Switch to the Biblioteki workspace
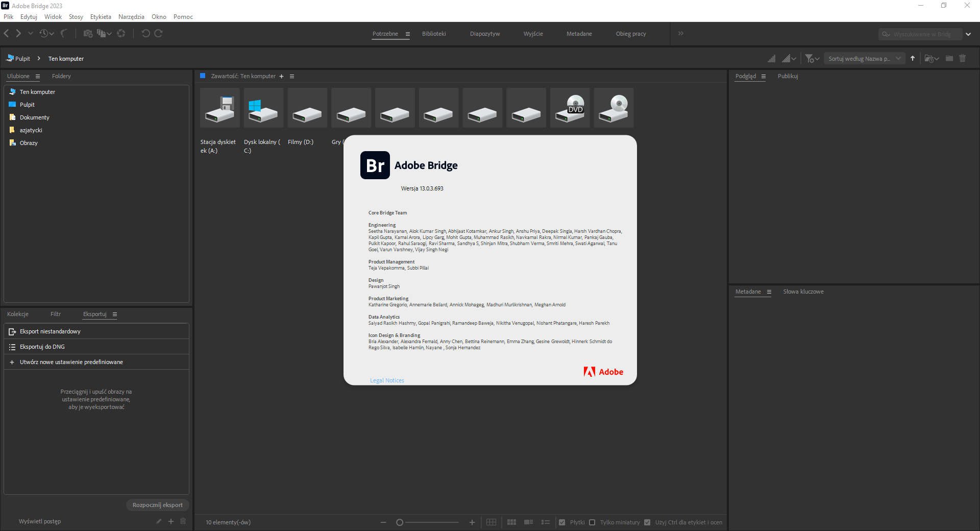The width and height of the screenshot is (980, 531). pyautogui.click(x=434, y=34)
